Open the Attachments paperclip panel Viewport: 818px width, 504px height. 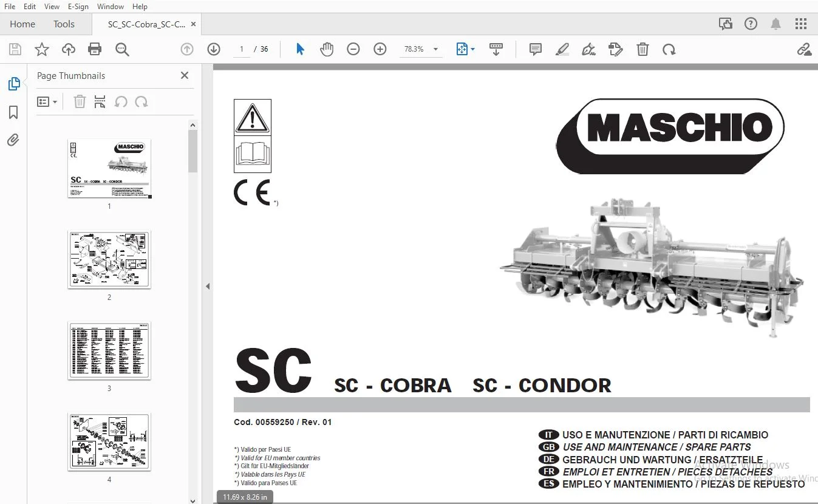(x=13, y=140)
